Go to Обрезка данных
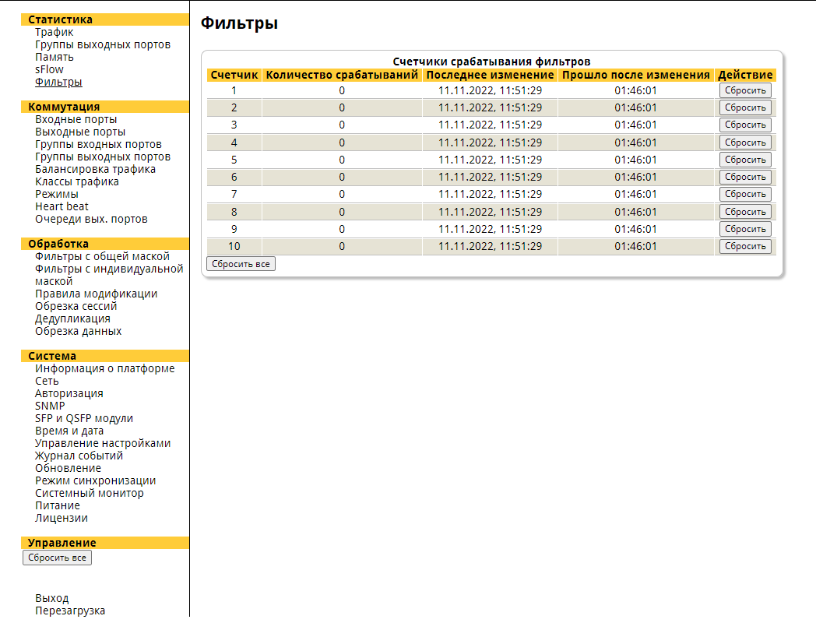Viewport: 816px width, 644px height. pyautogui.click(x=78, y=331)
